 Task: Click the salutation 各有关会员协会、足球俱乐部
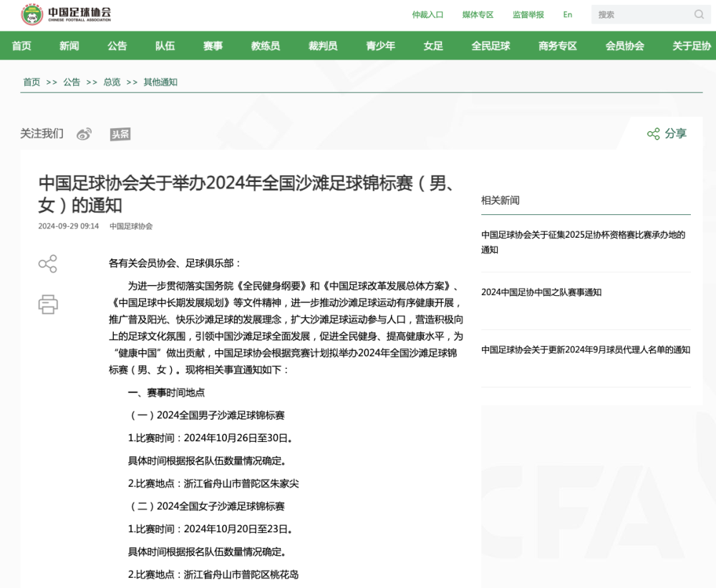[175, 263]
